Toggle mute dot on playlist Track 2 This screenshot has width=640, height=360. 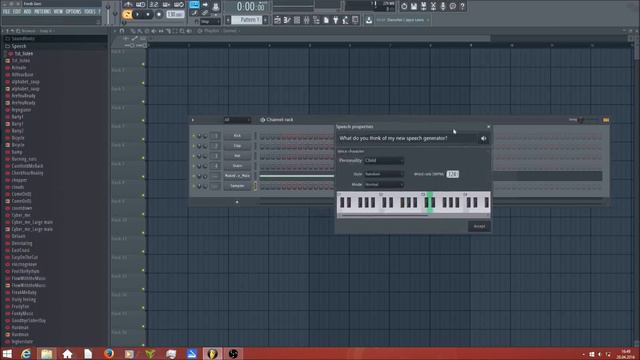tap(143, 83)
